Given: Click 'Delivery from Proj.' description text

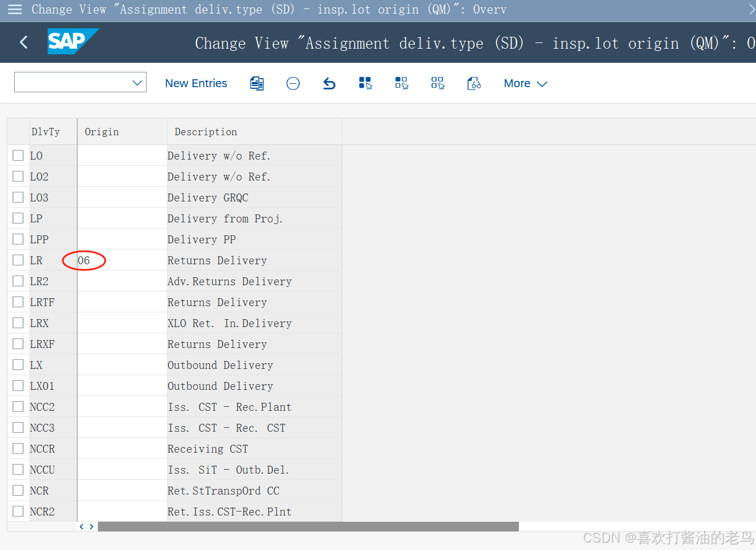Looking at the screenshot, I should (x=225, y=218).
